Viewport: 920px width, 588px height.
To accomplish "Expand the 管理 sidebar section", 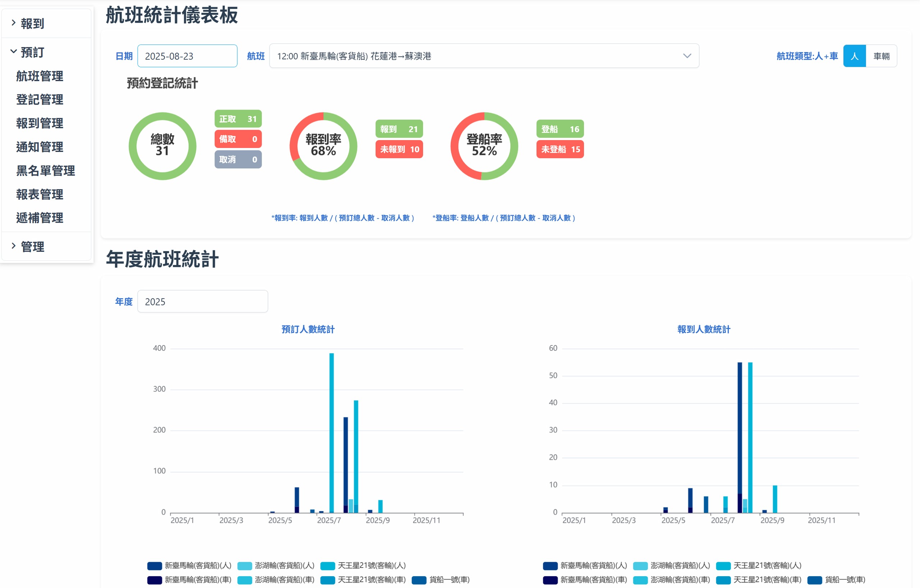I will tap(32, 247).
